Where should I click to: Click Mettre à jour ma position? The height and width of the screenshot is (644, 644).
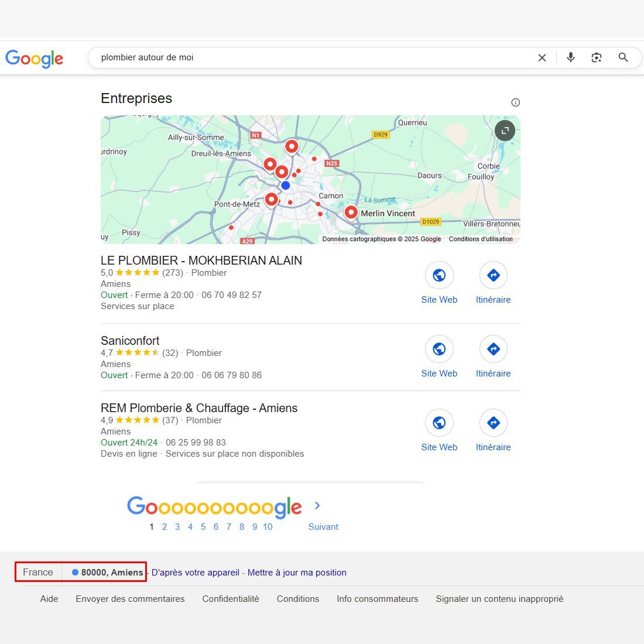pos(297,573)
